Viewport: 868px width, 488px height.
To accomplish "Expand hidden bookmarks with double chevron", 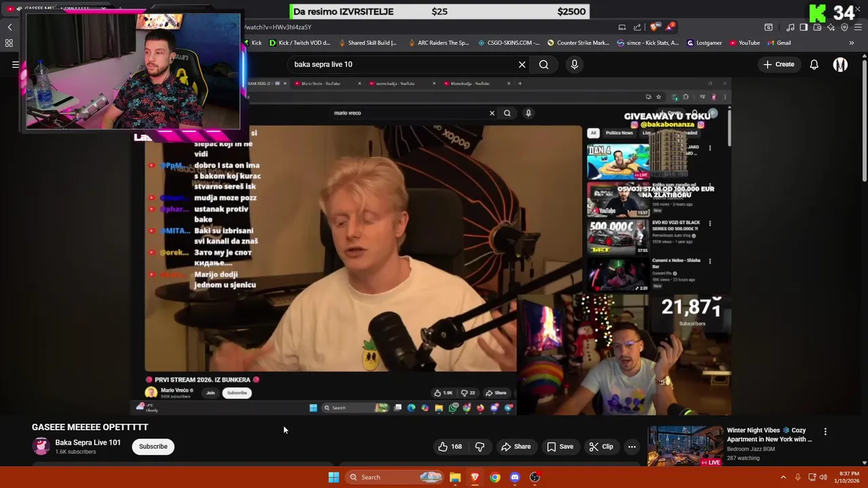I will [852, 43].
